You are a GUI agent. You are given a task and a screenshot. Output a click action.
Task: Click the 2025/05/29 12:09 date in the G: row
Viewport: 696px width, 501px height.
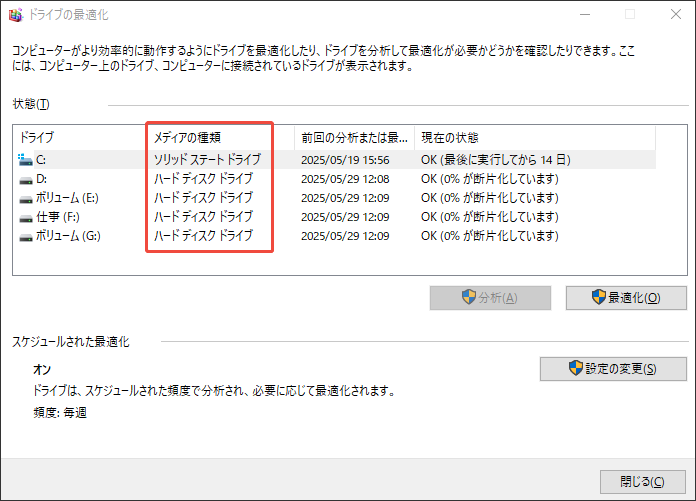345,236
